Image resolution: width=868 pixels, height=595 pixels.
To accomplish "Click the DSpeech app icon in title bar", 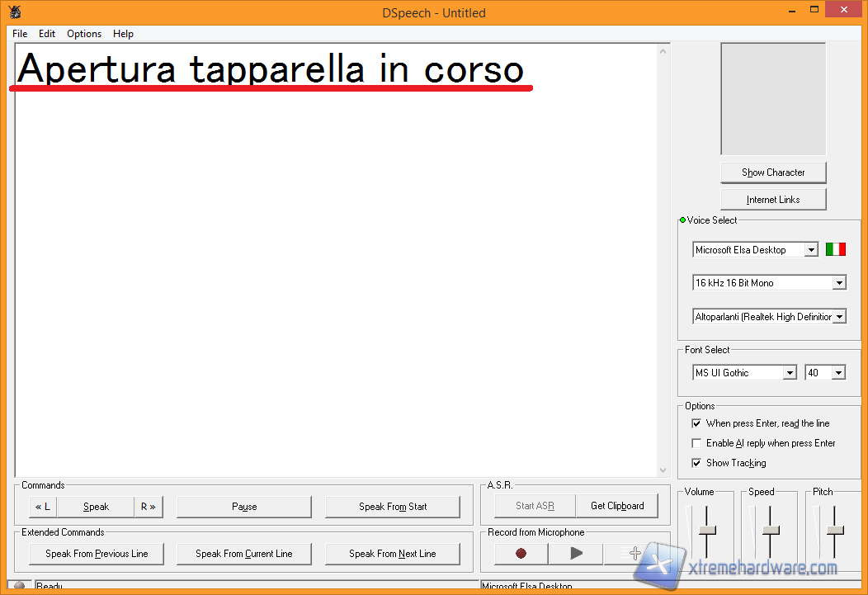I will pyautogui.click(x=15, y=12).
